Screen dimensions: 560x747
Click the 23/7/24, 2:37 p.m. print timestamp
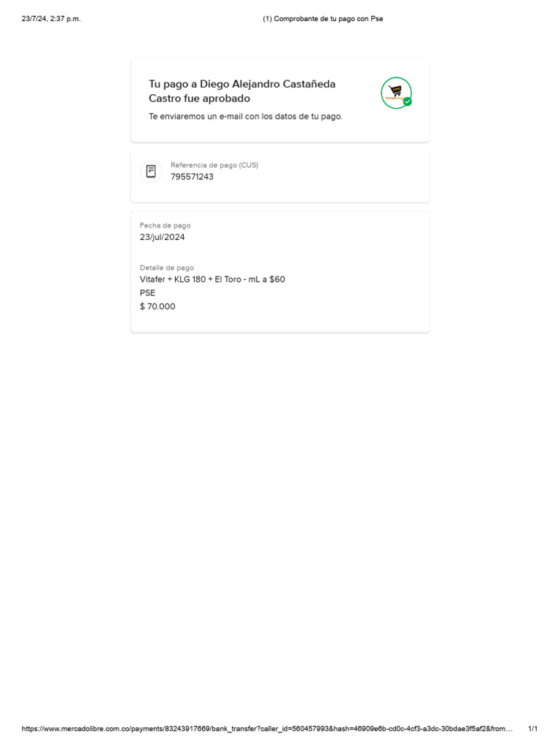coord(51,18)
